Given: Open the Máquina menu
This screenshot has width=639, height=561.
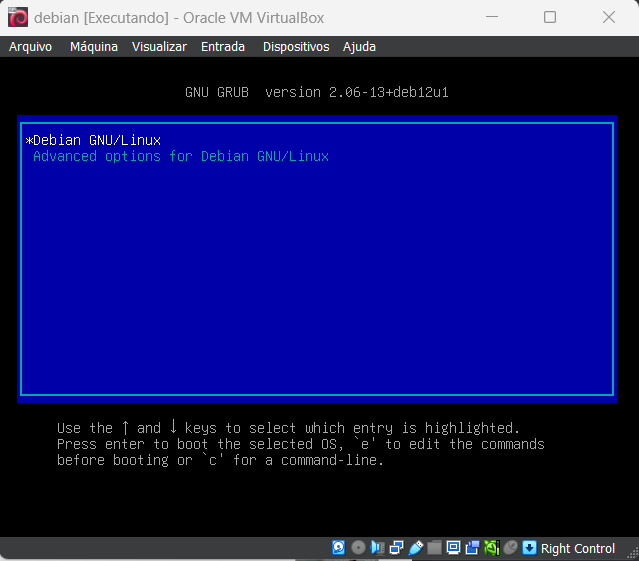Looking at the screenshot, I should pyautogui.click(x=94, y=47).
